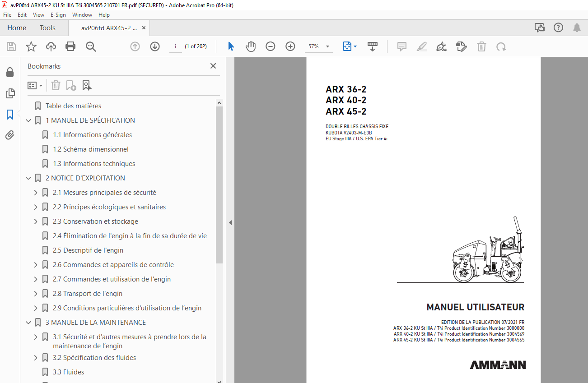This screenshot has height=383, width=588.
Task: Expand 2.6 Commandes et appareils de contrôle
Action: pos(36,265)
